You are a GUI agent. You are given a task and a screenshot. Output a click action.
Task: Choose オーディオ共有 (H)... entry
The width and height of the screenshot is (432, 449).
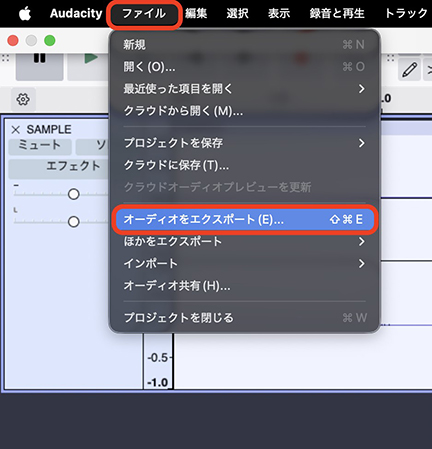click(245, 286)
